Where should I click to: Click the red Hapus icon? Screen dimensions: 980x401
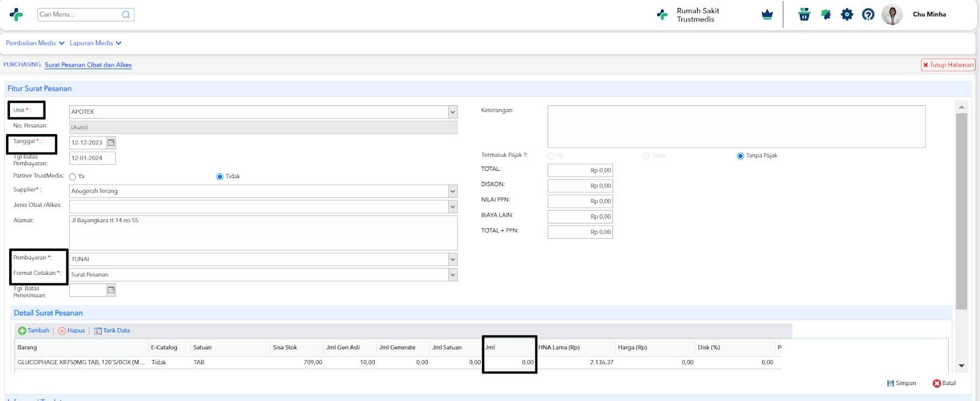tap(62, 331)
